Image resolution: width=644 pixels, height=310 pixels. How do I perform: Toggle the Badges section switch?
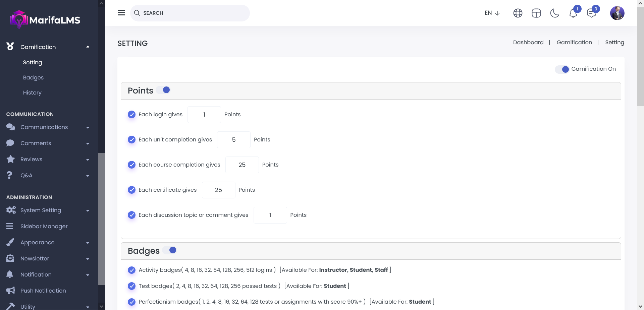coord(170,250)
